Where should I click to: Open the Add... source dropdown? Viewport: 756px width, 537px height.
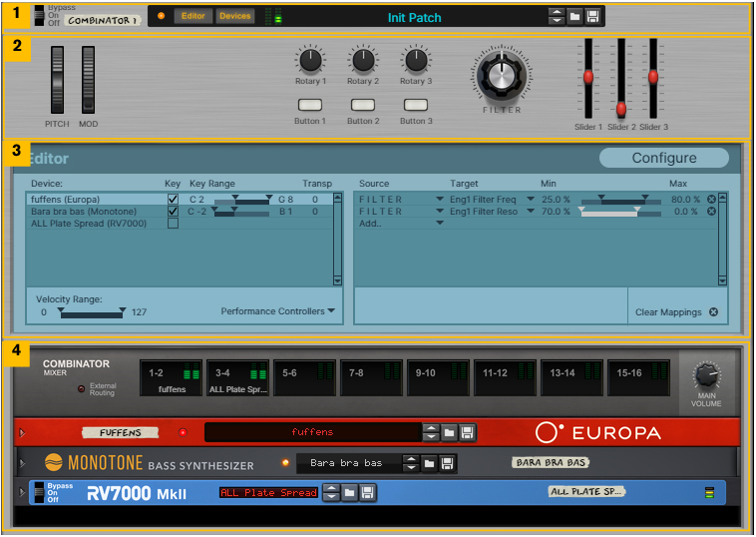(x=440, y=224)
